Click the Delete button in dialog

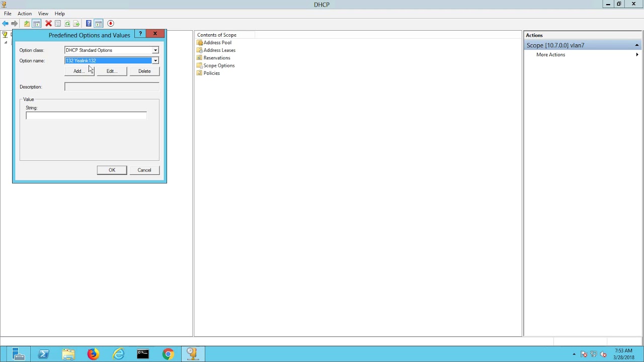(x=144, y=71)
